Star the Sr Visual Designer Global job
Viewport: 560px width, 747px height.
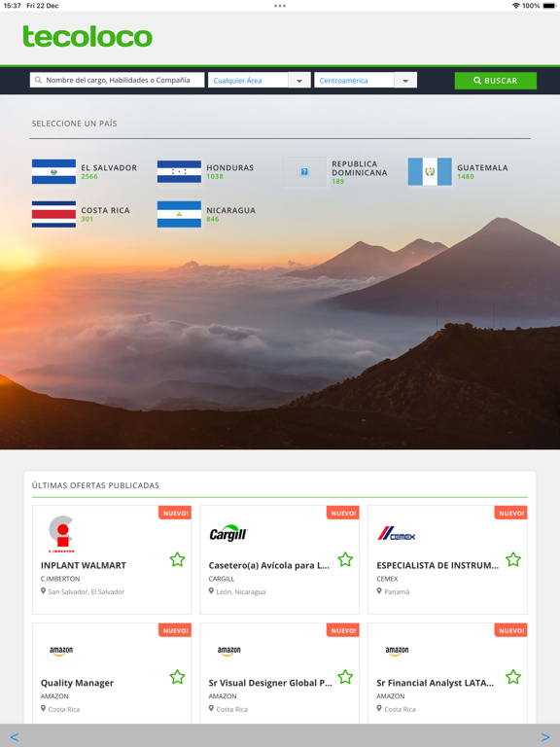[x=345, y=677]
